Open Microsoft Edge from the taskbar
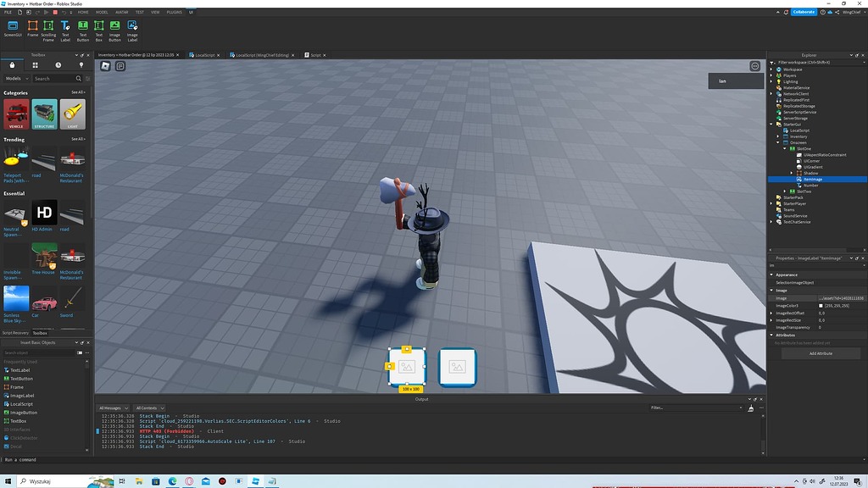Image resolution: width=868 pixels, height=488 pixels. (172, 481)
